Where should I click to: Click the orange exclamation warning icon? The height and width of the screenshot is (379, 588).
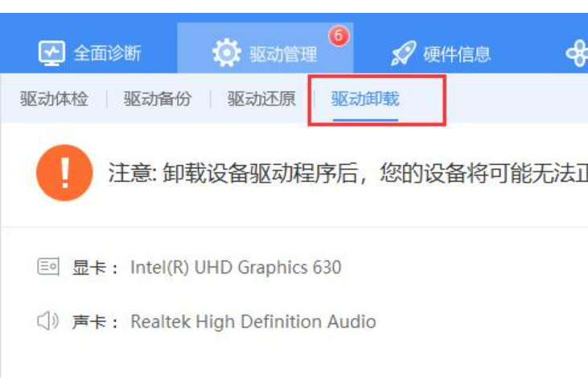pos(64,173)
